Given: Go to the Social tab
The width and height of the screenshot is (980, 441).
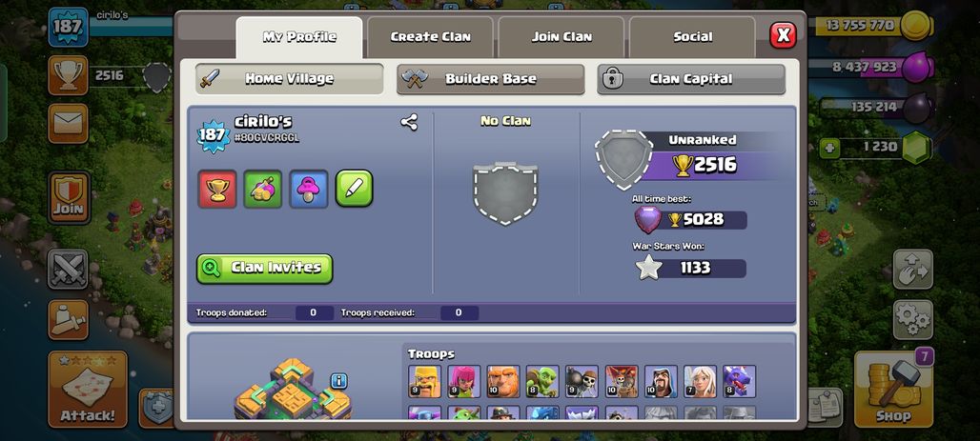Looking at the screenshot, I should [692, 37].
